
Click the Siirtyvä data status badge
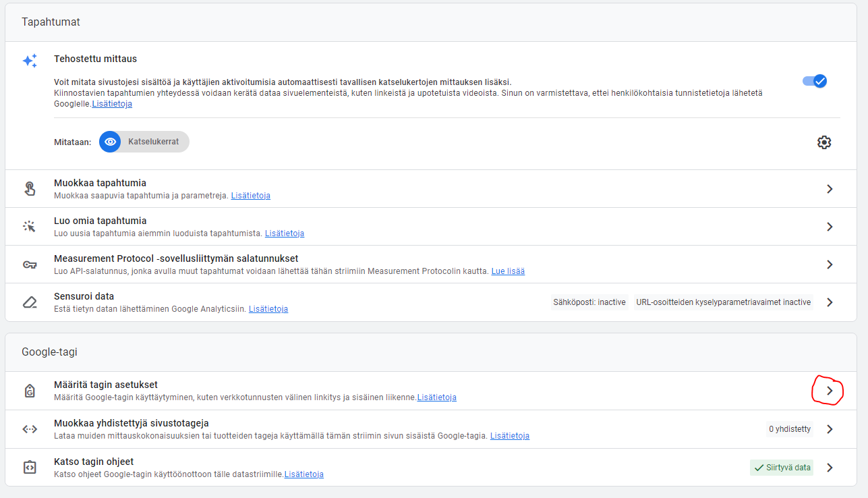[781, 468]
